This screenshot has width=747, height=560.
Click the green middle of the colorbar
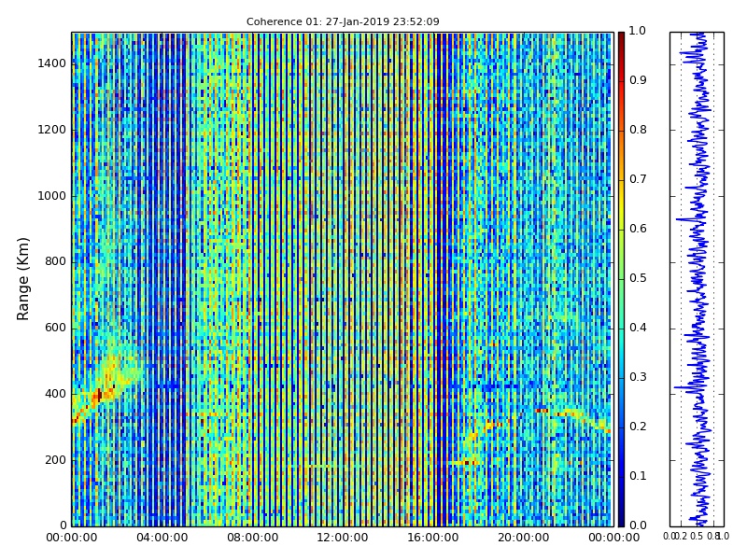coord(621,279)
